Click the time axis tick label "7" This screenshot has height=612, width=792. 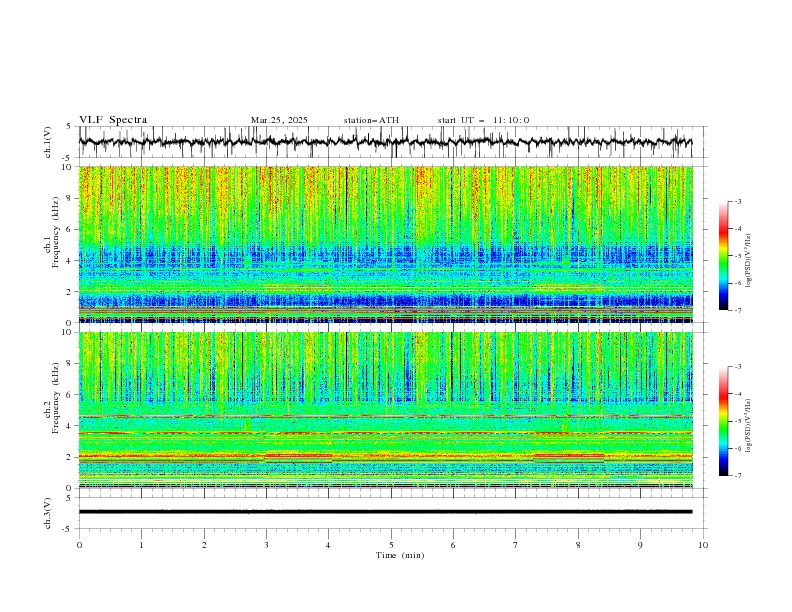(516, 545)
